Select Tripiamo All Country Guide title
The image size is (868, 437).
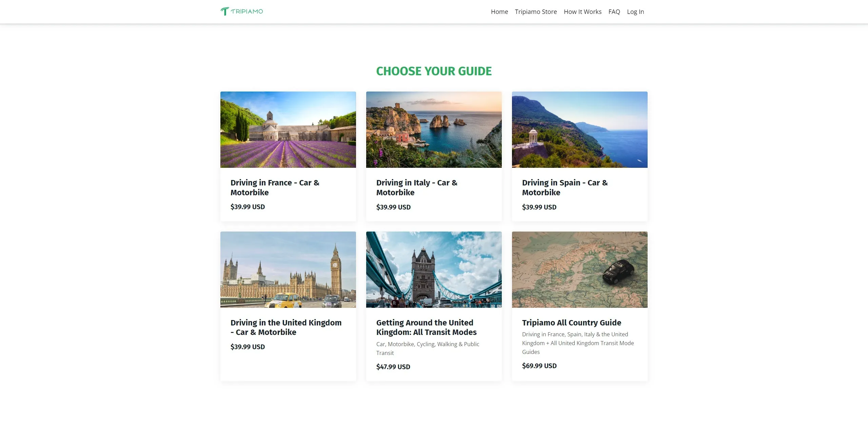point(572,323)
